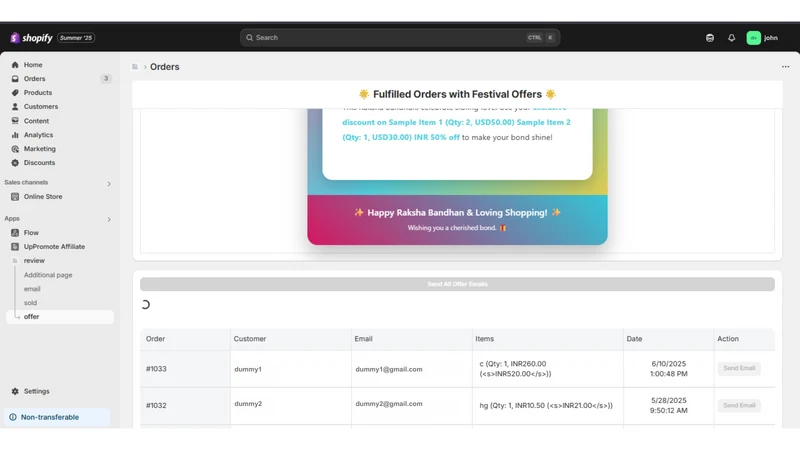Open Orders in sidebar
The height and width of the screenshot is (450, 800).
click(34, 79)
